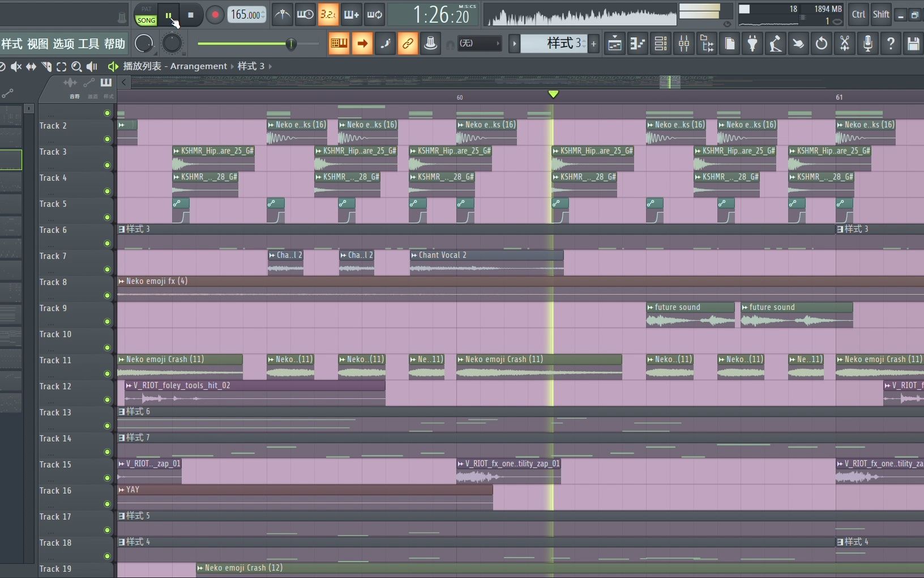Select the playlist slip tool icon
Screen dimensions: 924x578
31,67
